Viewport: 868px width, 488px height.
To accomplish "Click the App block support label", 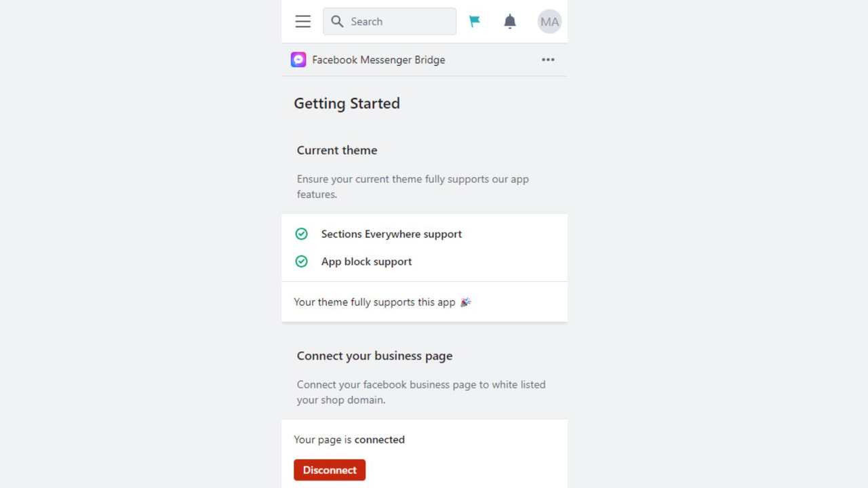I will pyautogui.click(x=366, y=261).
